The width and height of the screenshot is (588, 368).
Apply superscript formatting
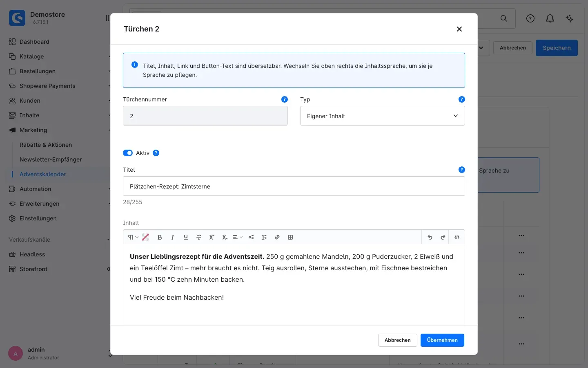pyautogui.click(x=212, y=237)
